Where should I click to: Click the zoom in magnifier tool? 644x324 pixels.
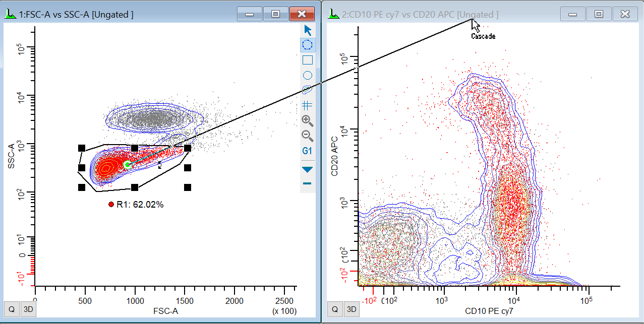[x=308, y=120]
